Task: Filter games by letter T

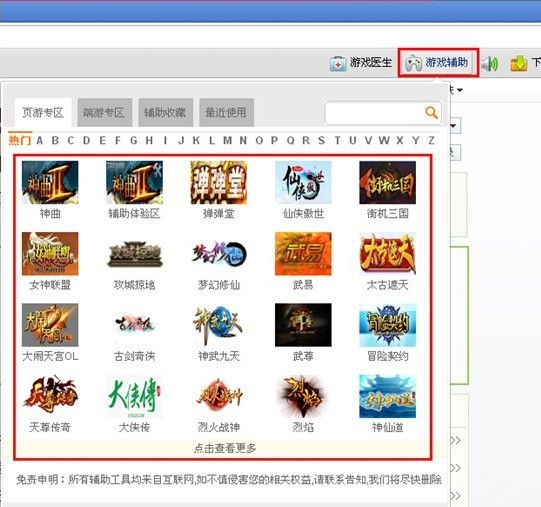Action: click(337, 140)
